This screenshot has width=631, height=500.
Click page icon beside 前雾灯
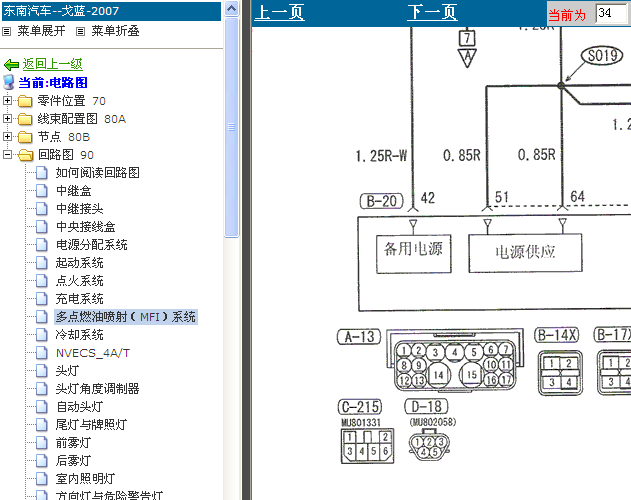(42, 443)
